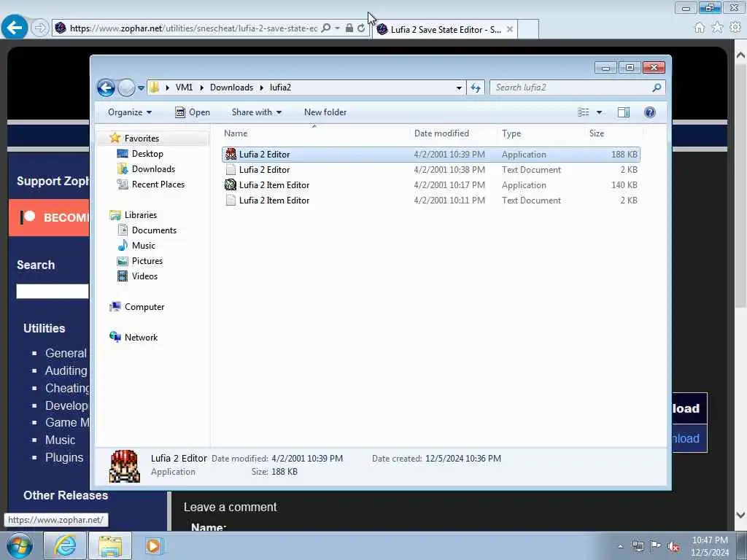Screen dimensions: 747x560
Task: Open Explorer help
Action: point(650,112)
